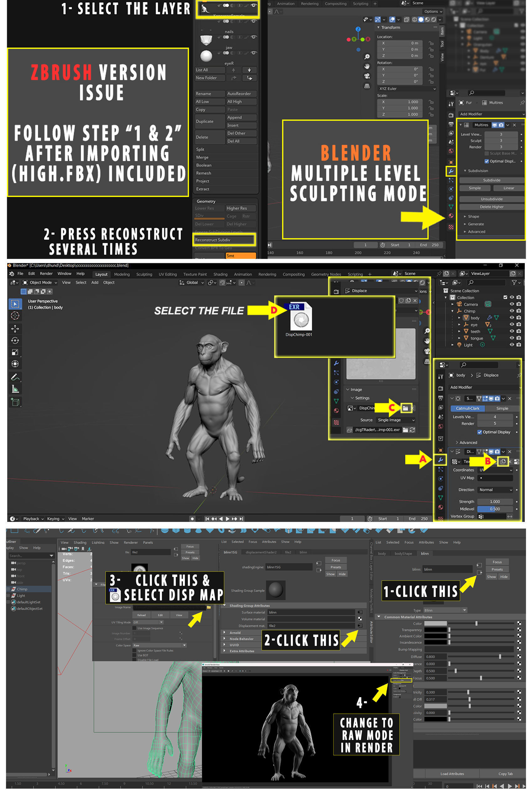Choose the Rotate tool in Blender chimp window

pos(15,340)
